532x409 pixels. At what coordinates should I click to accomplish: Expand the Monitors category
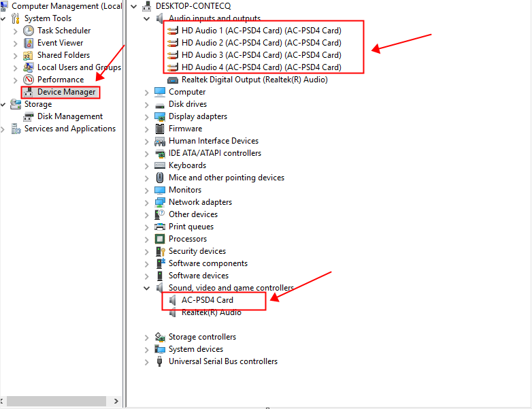(x=146, y=191)
